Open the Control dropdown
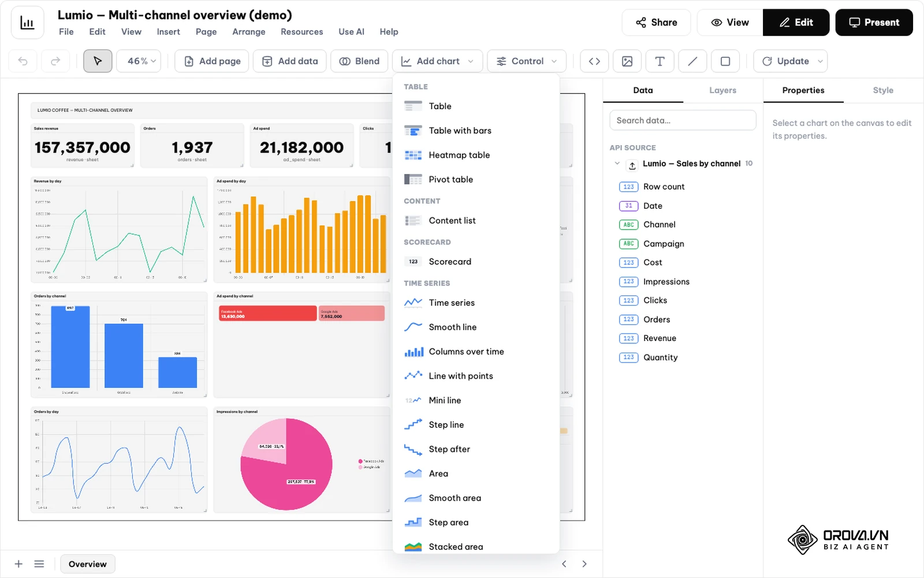The width and height of the screenshot is (924, 578). (x=527, y=61)
